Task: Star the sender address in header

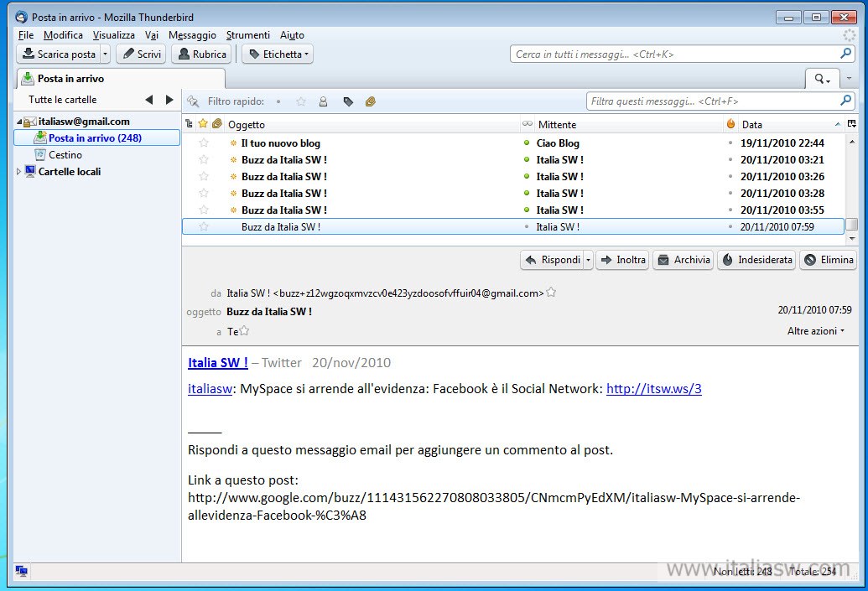Action: tap(551, 293)
